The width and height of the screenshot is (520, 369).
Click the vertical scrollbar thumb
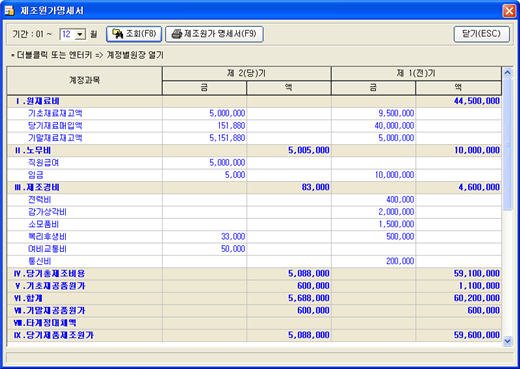point(507,144)
